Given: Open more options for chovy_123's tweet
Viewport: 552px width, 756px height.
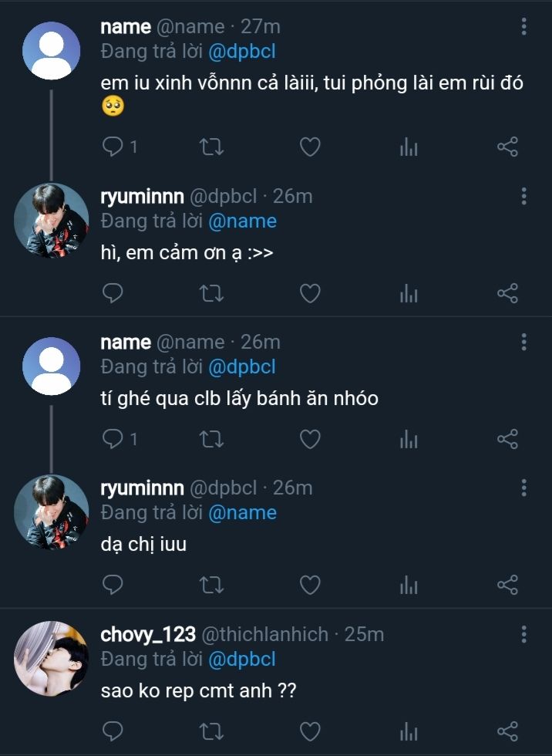Looking at the screenshot, I should click(x=523, y=635).
